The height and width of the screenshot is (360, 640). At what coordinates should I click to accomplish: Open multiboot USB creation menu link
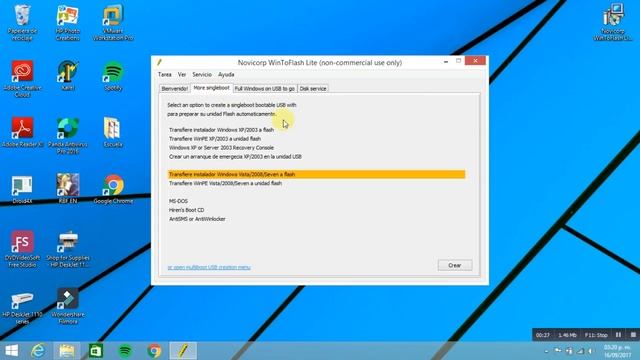point(209,267)
